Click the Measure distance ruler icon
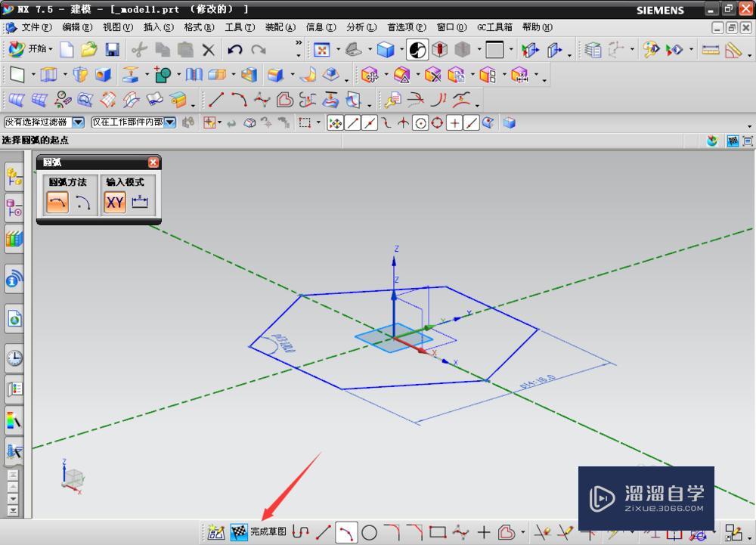The image size is (756, 545). pos(710,49)
